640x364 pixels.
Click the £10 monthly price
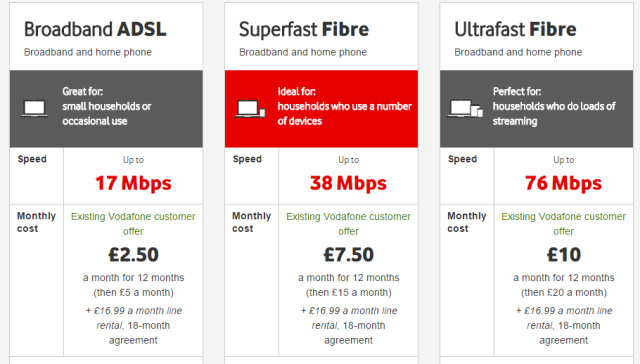pyautogui.click(x=564, y=255)
